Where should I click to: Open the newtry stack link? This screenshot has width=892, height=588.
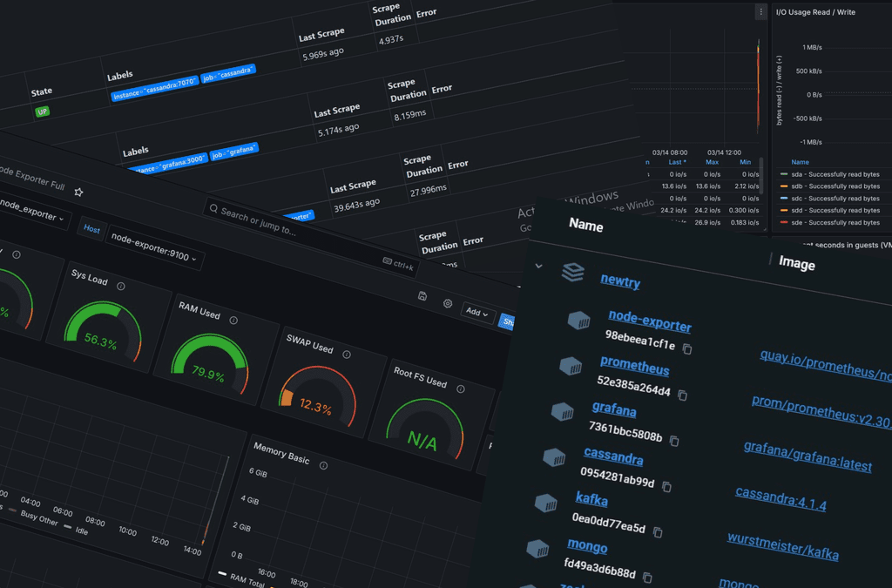(x=620, y=280)
